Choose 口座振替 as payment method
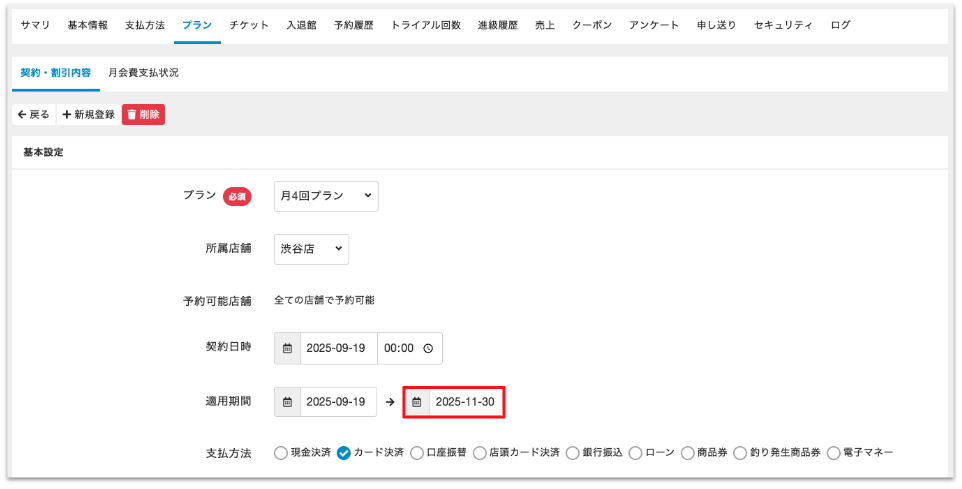 point(417,453)
